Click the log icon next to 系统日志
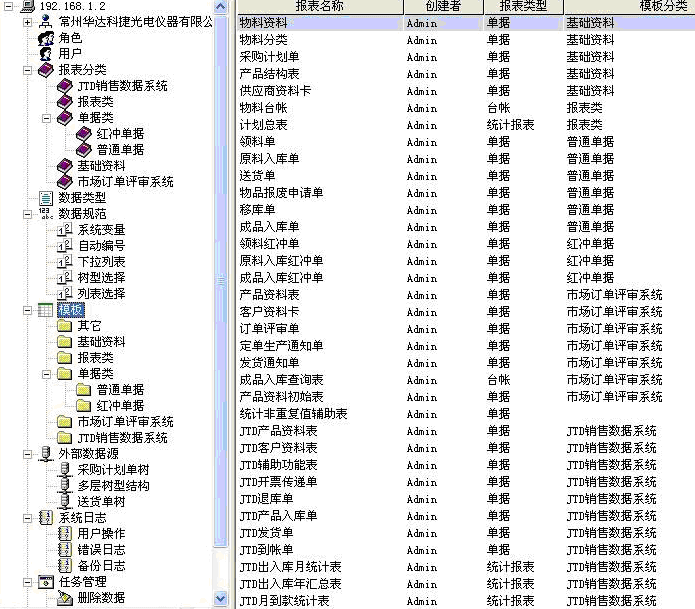This screenshot has width=695, height=609. point(45,518)
